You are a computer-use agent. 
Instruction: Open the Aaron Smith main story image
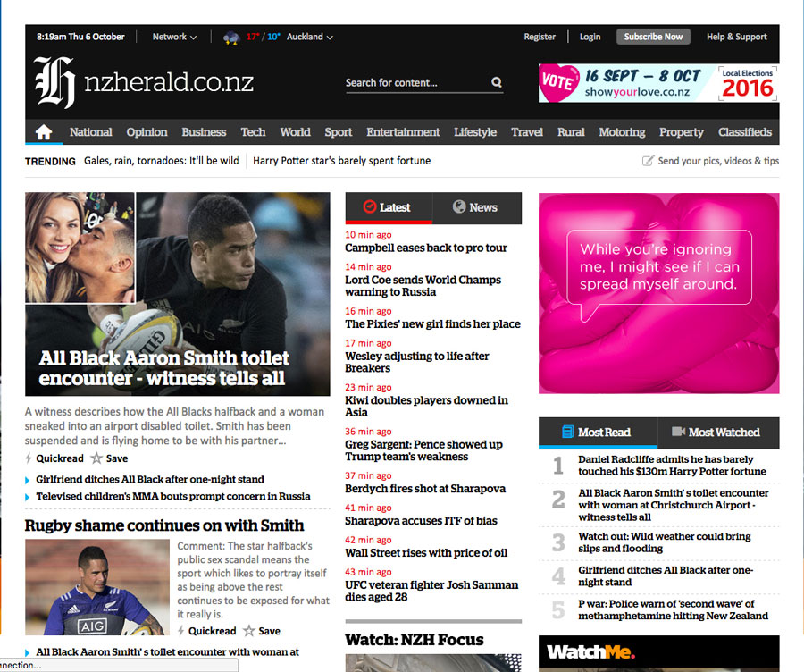pos(178,294)
